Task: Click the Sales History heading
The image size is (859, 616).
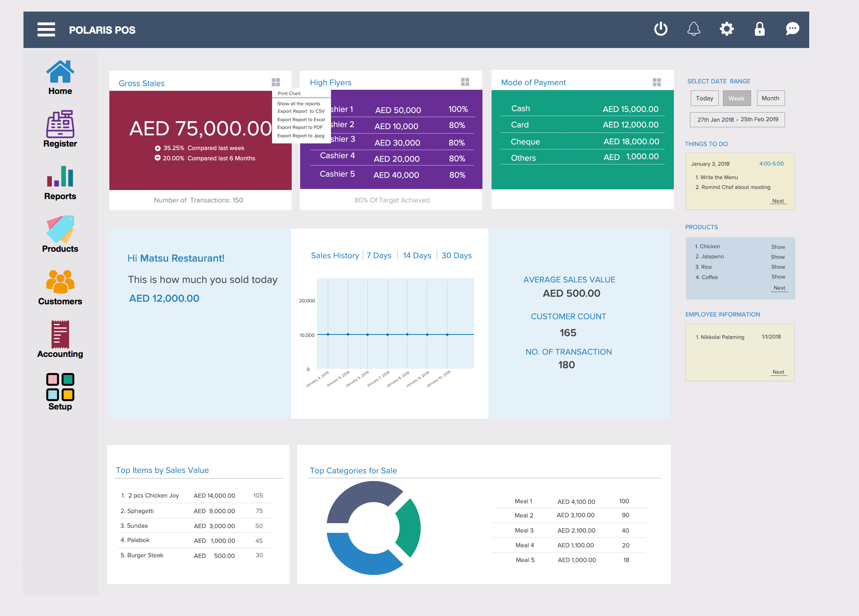Action: [x=335, y=255]
